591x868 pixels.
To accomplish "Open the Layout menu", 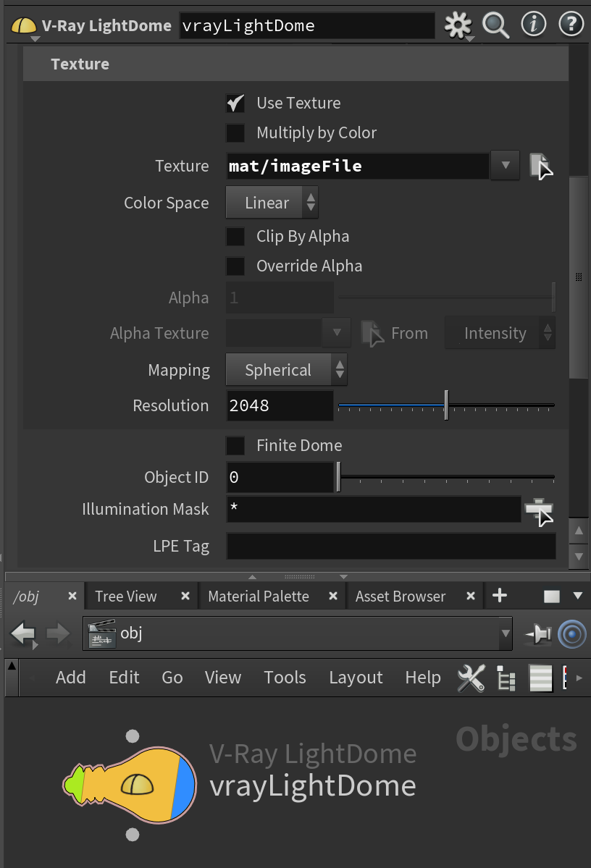I will point(356,678).
